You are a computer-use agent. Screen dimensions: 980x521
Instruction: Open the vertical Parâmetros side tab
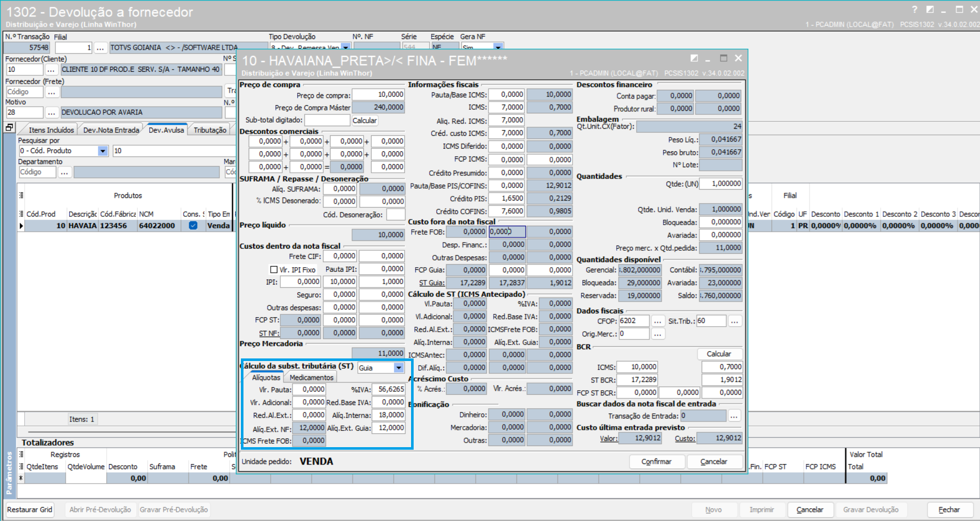tap(9, 473)
